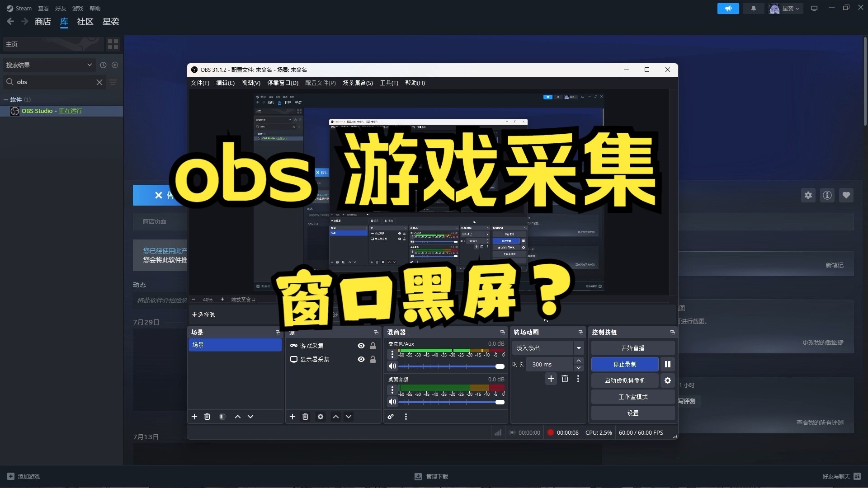This screenshot has width=868, height=488.
Task: Open 麦克风/Aux track options dots
Action: tap(392, 355)
